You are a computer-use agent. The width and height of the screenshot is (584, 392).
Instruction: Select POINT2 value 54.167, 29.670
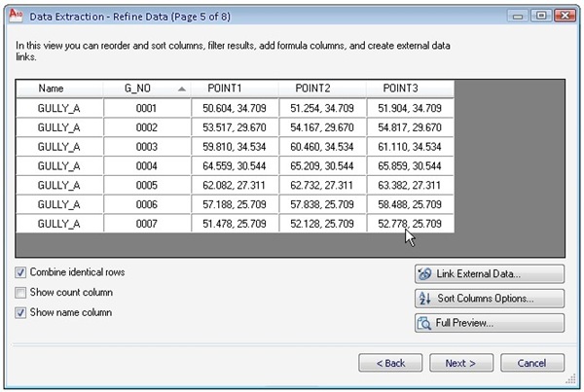click(322, 127)
